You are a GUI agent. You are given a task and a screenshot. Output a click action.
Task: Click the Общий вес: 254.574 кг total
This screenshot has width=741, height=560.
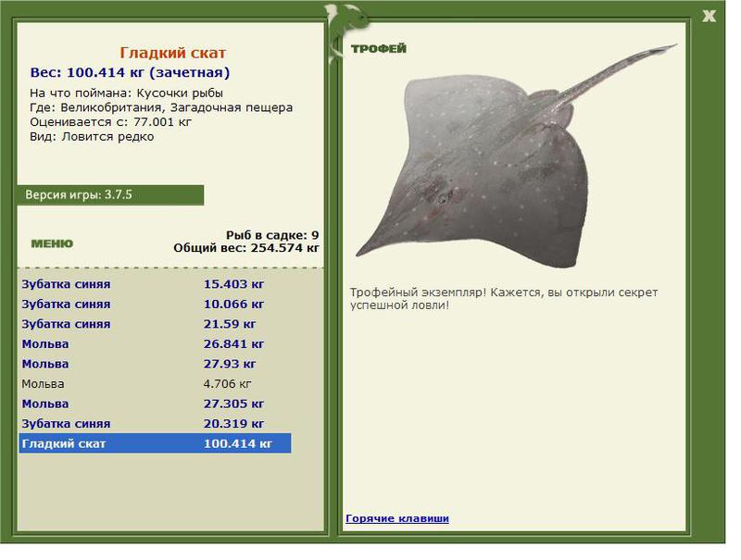pyautogui.click(x=246, y=247)
